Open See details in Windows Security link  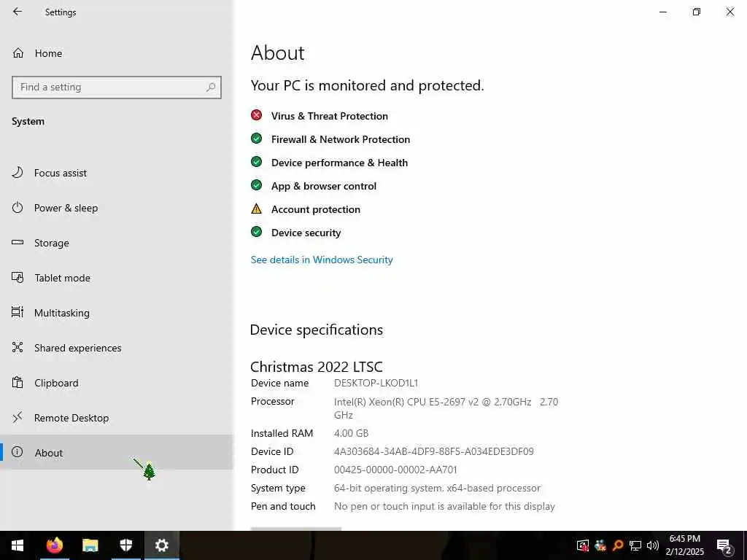[322, 260]
